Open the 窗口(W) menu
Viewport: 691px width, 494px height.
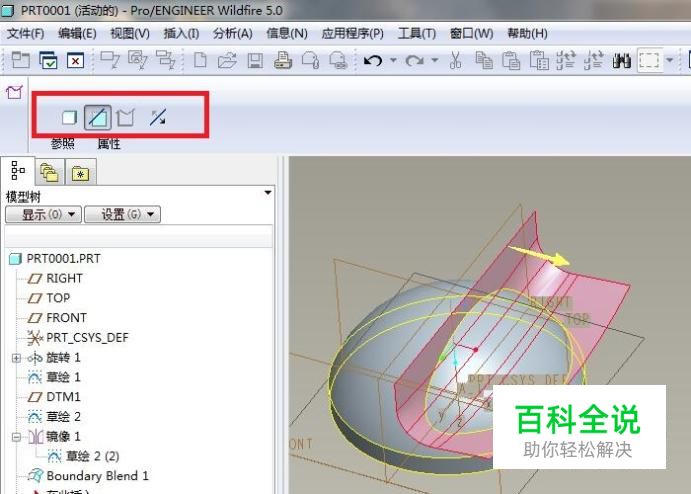[471, 33]
